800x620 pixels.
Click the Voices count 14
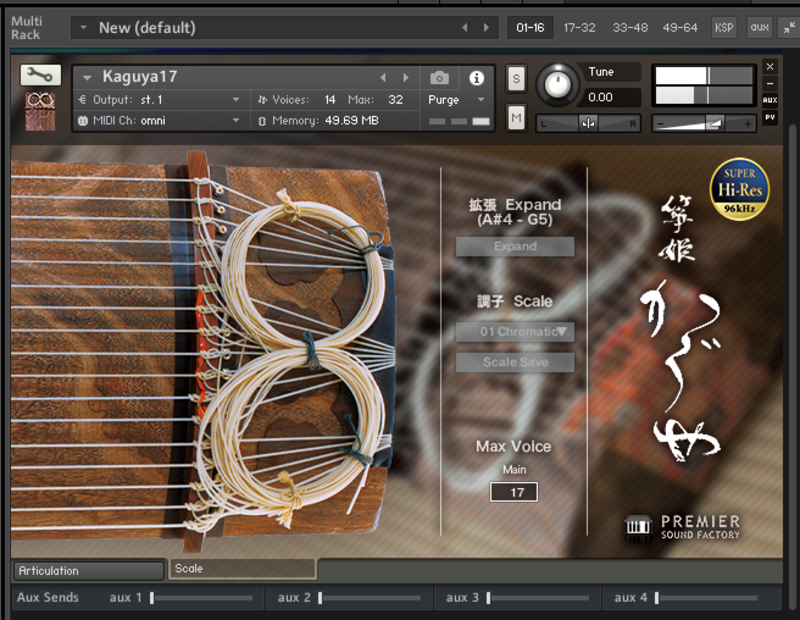click(x=330, y=100)
